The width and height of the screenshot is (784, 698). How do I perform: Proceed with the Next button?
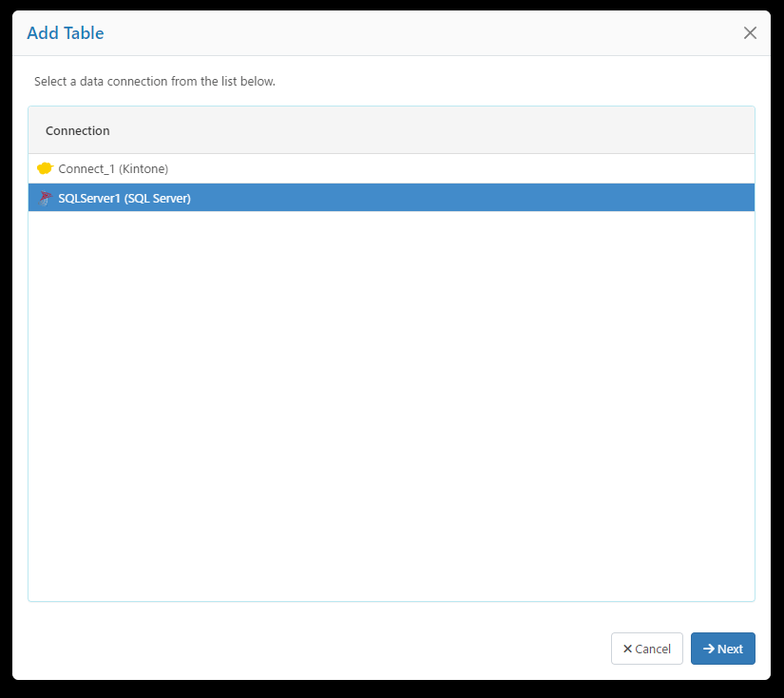coord(723,649)
